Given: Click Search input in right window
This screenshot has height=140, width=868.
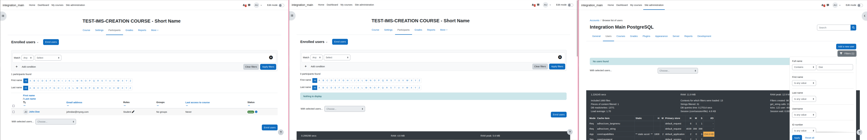Looking at the screenshot, I should click(834, 28).
